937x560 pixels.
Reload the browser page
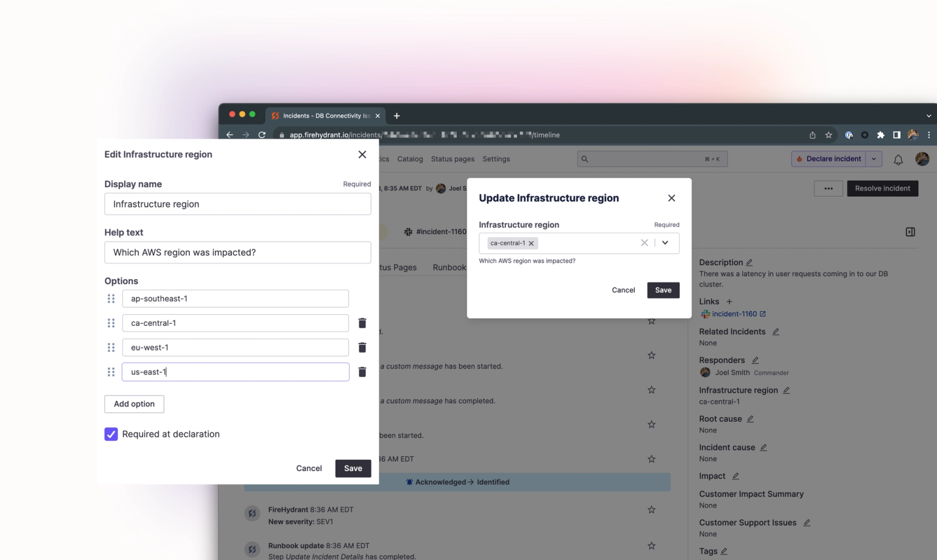(262, 135)
